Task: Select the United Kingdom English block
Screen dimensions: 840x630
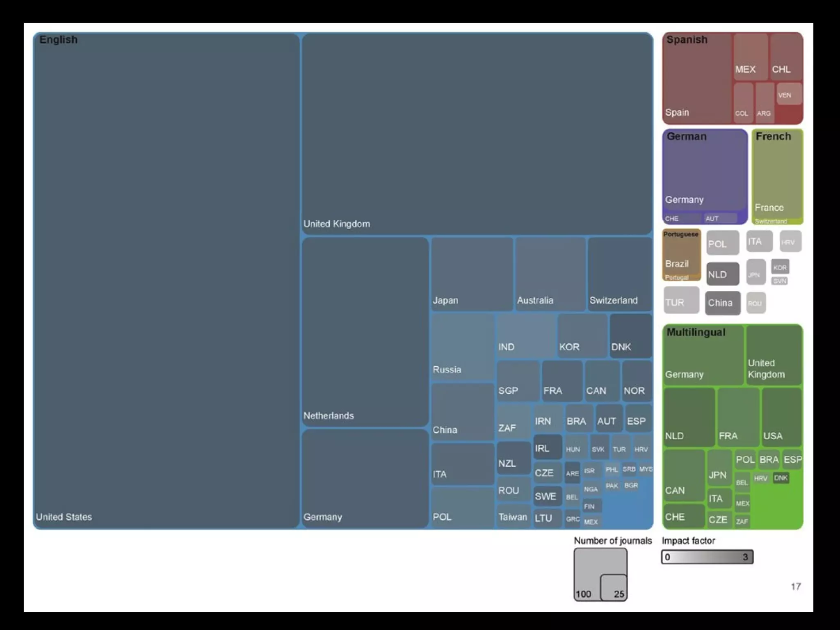Action: coord(477,134)
